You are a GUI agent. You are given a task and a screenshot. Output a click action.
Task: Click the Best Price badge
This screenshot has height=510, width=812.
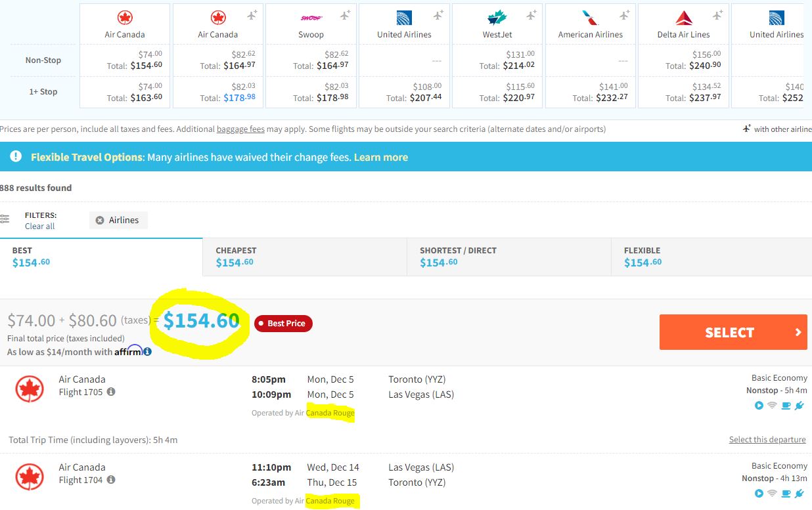pyautogui.click(x=283, y=323)
